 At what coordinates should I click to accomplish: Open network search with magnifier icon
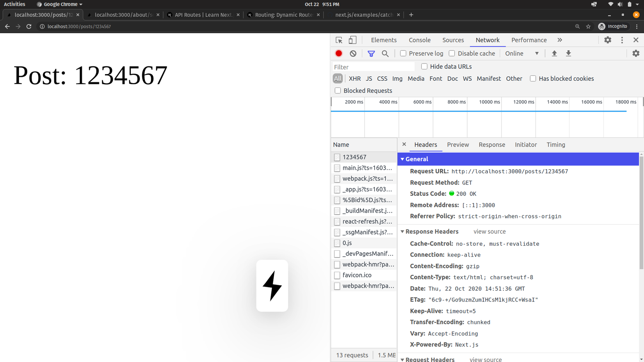tap(385, 53)
